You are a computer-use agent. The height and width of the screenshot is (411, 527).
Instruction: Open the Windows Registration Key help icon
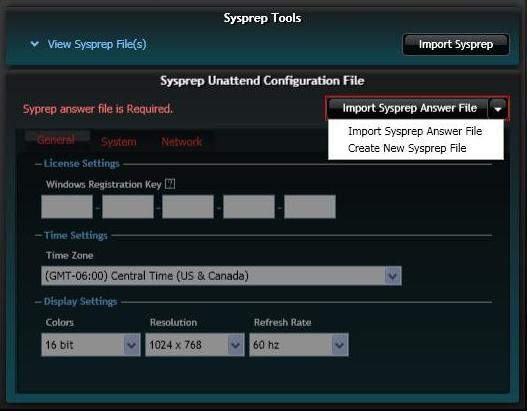170,184
